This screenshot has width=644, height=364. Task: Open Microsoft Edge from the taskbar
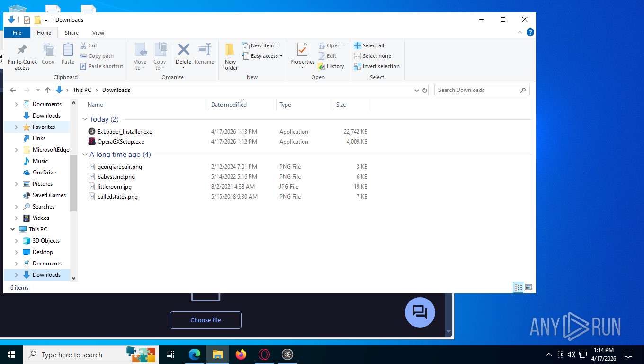tap(195, 355)
